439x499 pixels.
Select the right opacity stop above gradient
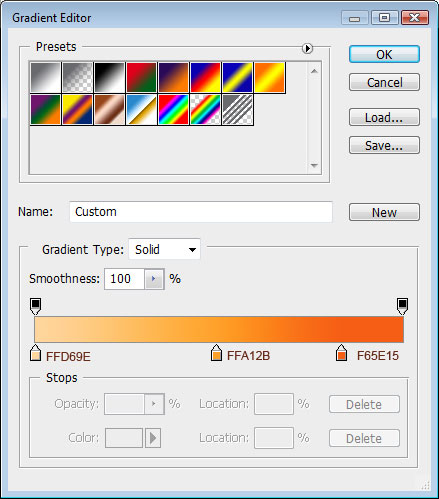402,306
